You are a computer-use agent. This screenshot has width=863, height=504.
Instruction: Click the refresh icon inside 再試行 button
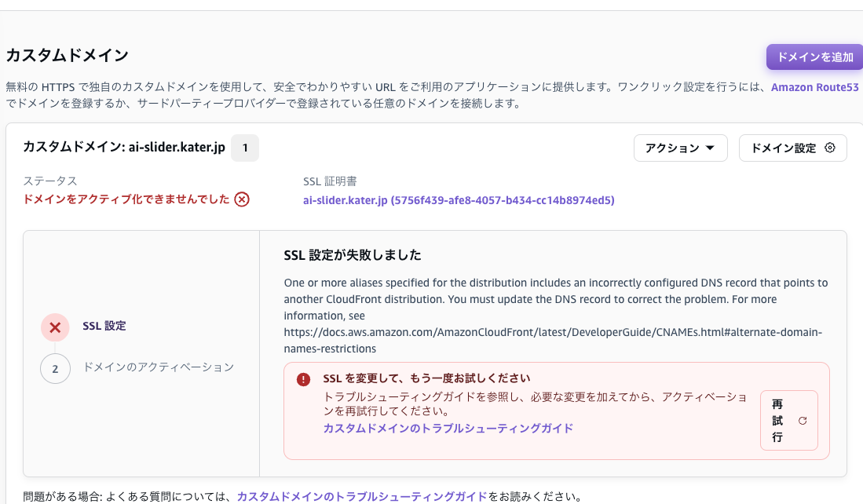(801, 421)
